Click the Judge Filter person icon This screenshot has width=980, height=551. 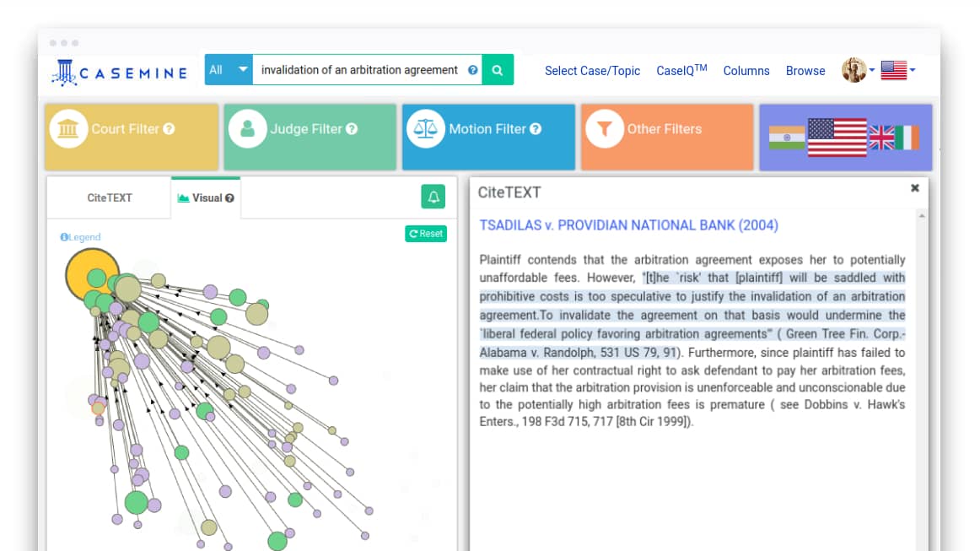248,129
